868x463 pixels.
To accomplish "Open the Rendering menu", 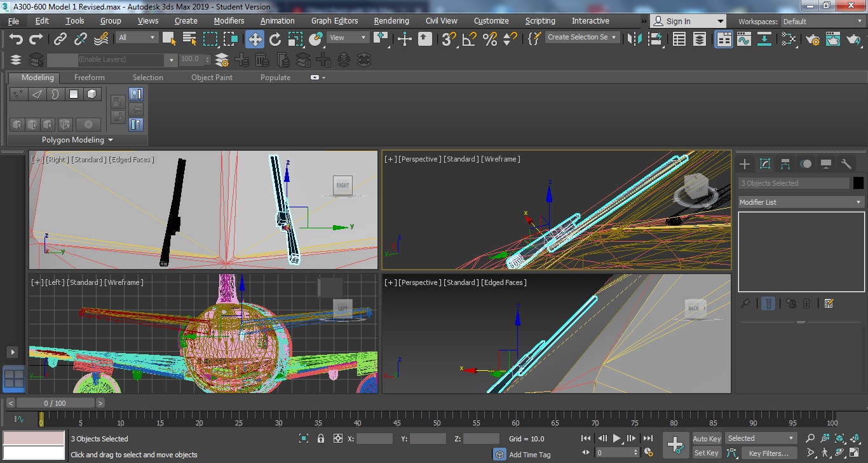I will click(391, 21).
